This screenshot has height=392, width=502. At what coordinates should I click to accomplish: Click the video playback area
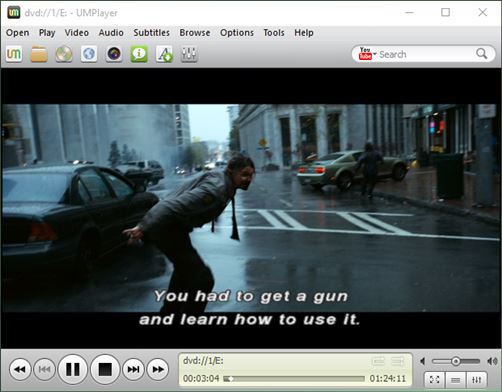pos(251,208)
